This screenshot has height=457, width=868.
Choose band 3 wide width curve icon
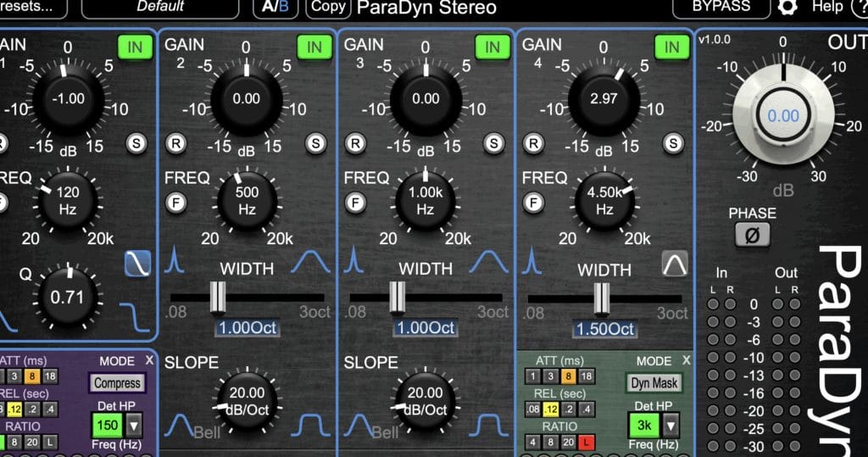(x=489, y=261)
